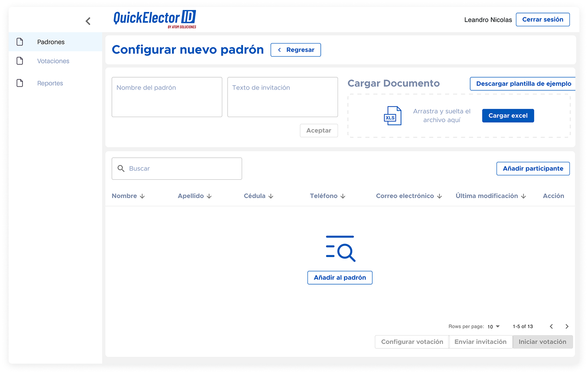Open Padrones in the sidebar
Image resolution: width=588 pixels, height=374 pixels.
tap(55, 42)
